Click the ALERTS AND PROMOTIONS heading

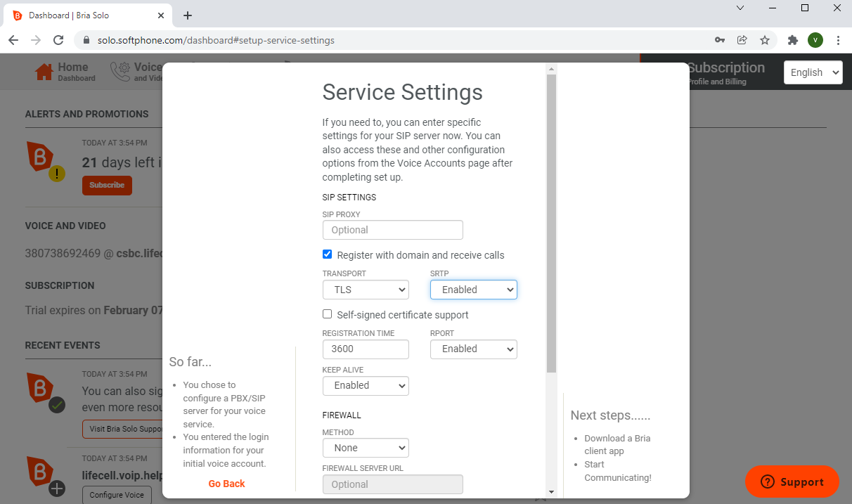click(87, 114)
